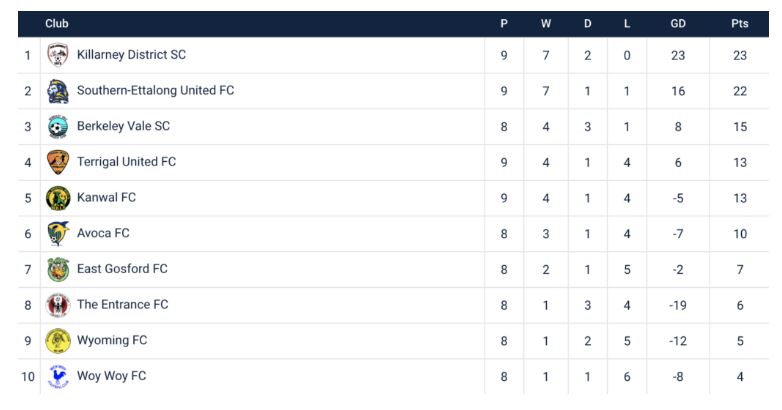Click the Southern-Ettalong United FC crest
The height and width of the screenshot is (410, 782).
point(58,91)
